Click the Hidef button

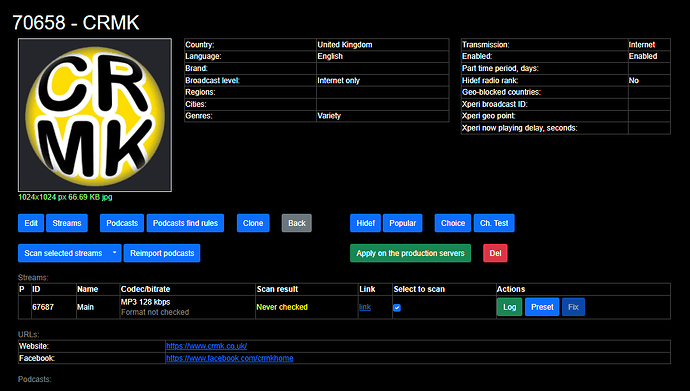tap(365, 223)
